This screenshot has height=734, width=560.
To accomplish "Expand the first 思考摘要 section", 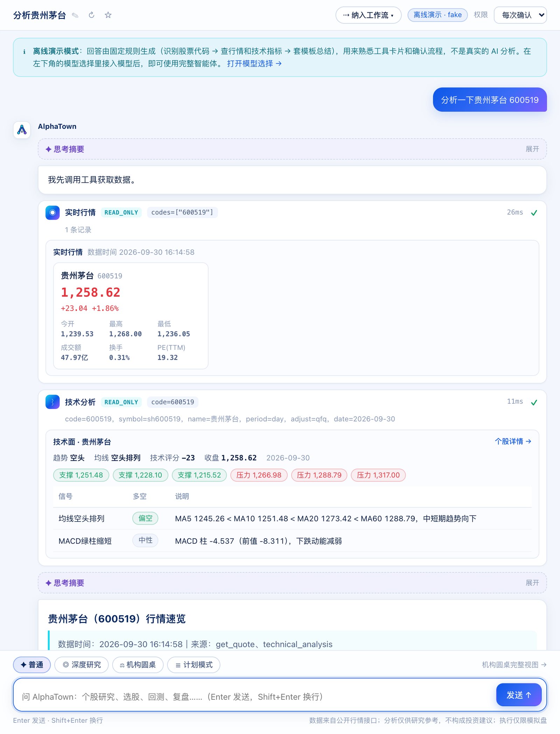I will coord(292,149).
